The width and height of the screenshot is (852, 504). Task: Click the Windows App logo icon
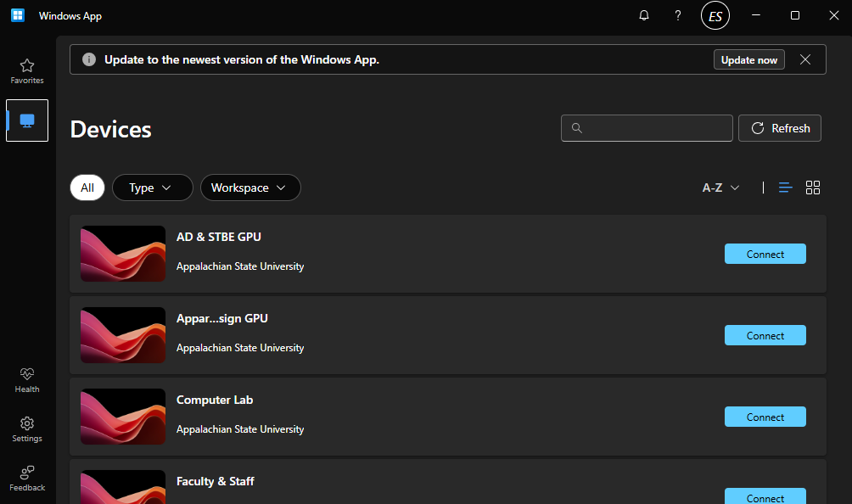point(18,15)
